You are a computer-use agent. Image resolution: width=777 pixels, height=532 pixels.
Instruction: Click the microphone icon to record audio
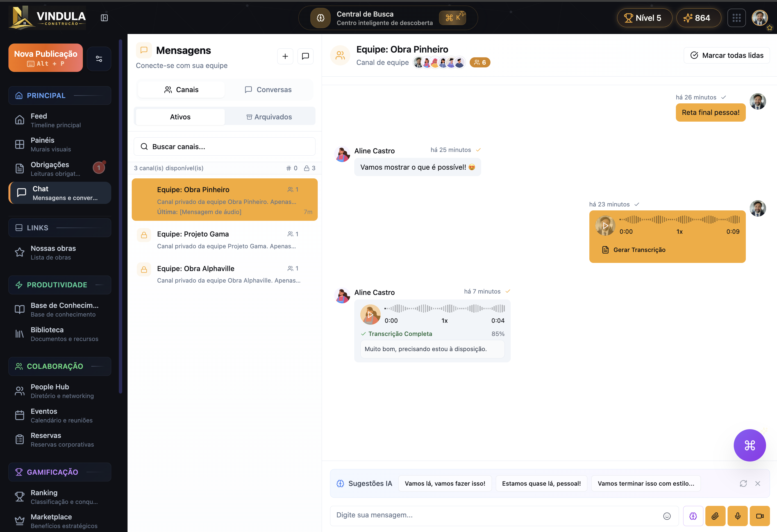click(738, 516)
